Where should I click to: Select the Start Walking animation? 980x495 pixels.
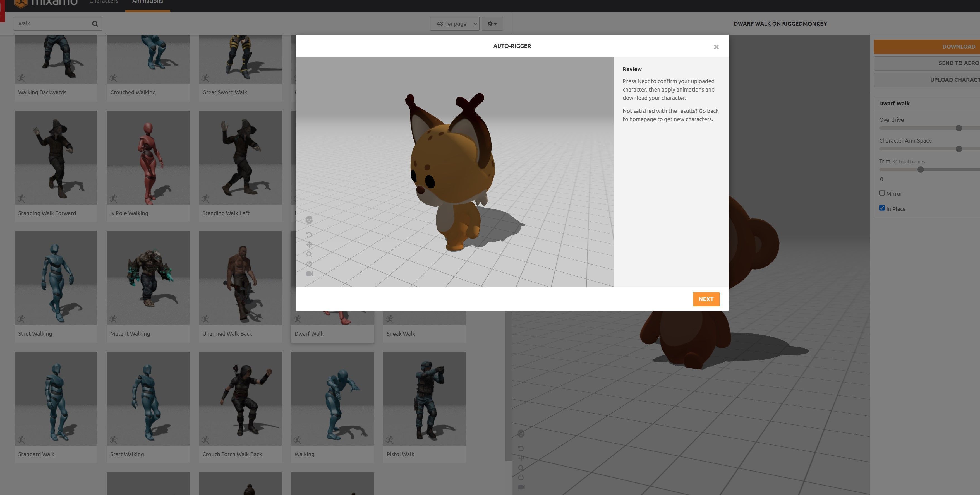pos(148,407)
